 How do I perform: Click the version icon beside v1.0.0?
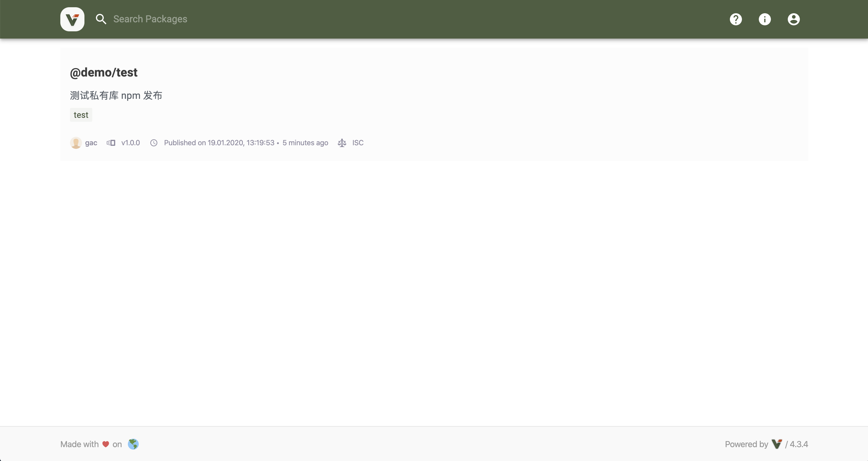click(111, 143)
